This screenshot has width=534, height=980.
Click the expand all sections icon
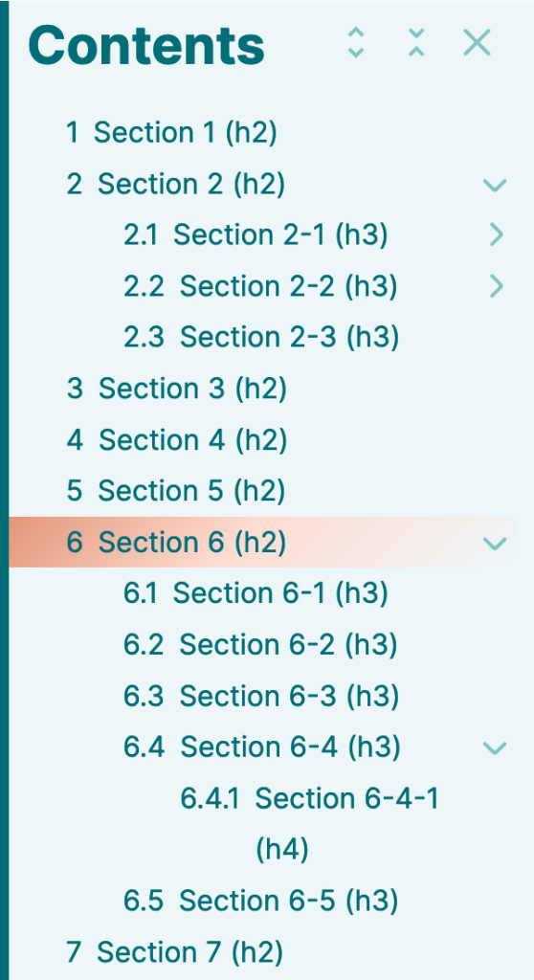355,42
